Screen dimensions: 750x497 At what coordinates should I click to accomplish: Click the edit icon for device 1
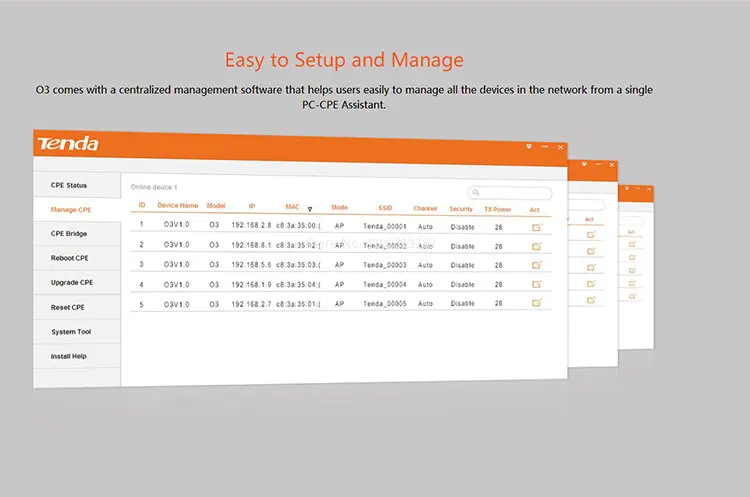coord(536,227)
